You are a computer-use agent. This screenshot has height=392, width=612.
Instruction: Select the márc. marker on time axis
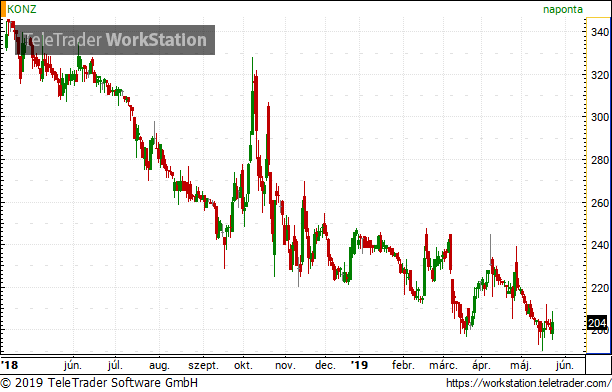point(443,365)
